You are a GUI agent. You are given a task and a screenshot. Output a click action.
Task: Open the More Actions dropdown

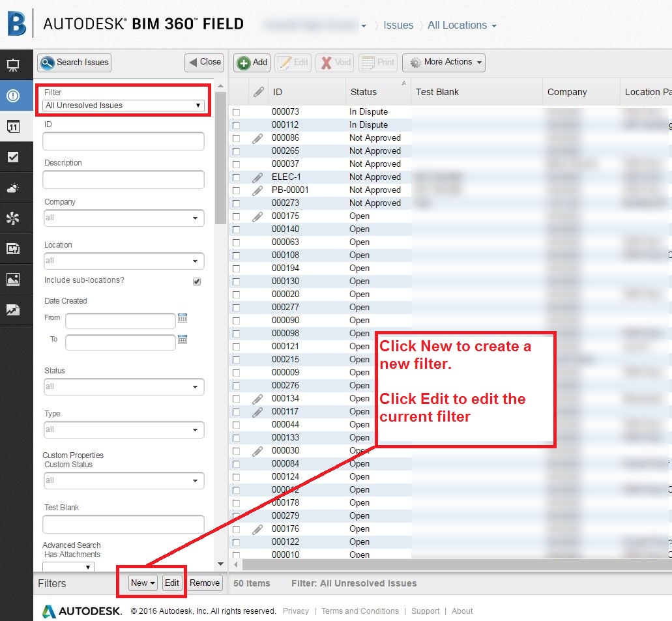coord(444,63)
